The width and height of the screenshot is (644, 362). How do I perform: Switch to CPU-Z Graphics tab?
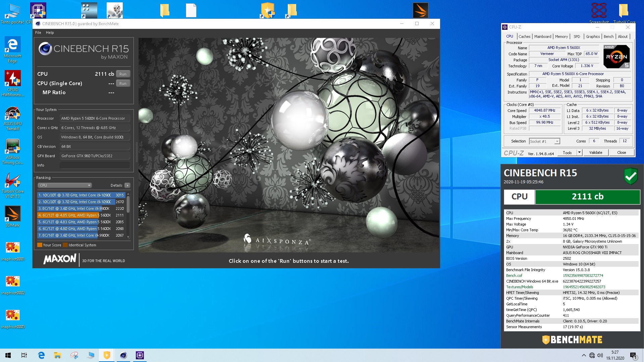click(x=593, y=37)
